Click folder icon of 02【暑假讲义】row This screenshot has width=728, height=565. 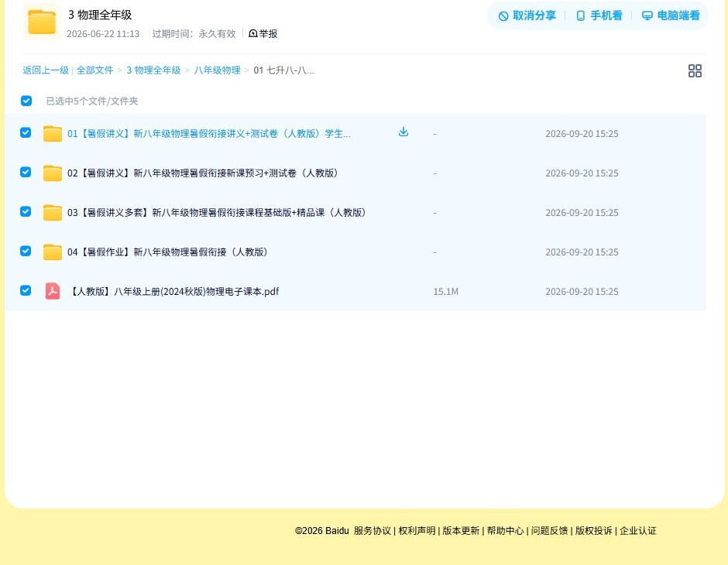(53, 173)
